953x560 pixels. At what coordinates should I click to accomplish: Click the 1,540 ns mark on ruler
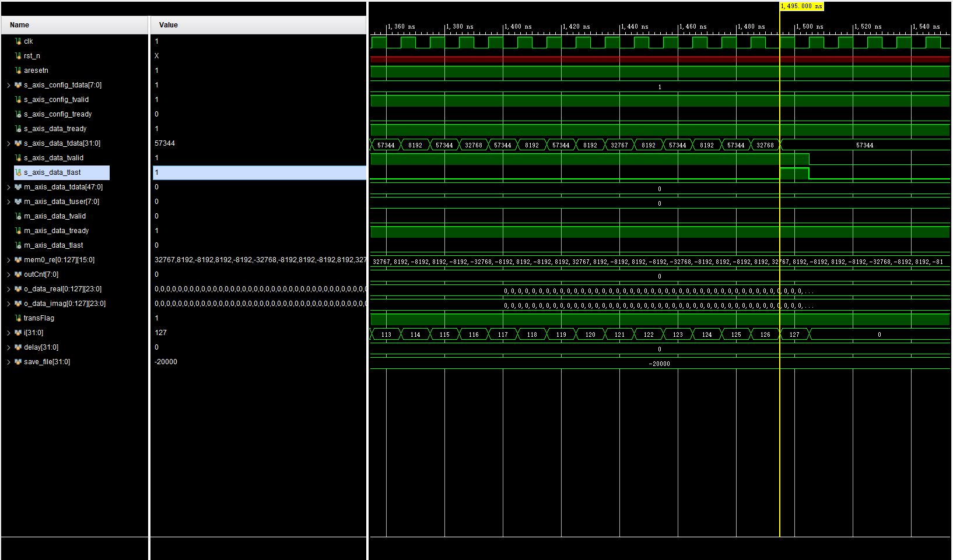pyautogui.click(x=926, y=27)
